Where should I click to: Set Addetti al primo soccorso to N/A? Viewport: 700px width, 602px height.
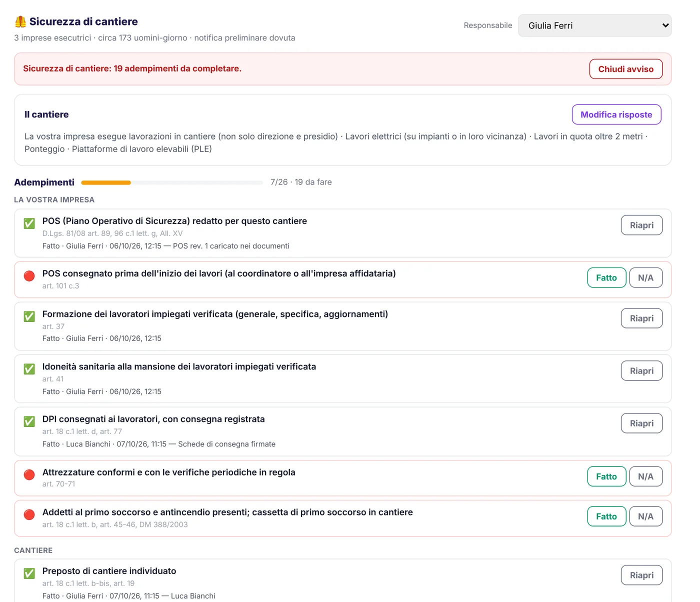646,516
